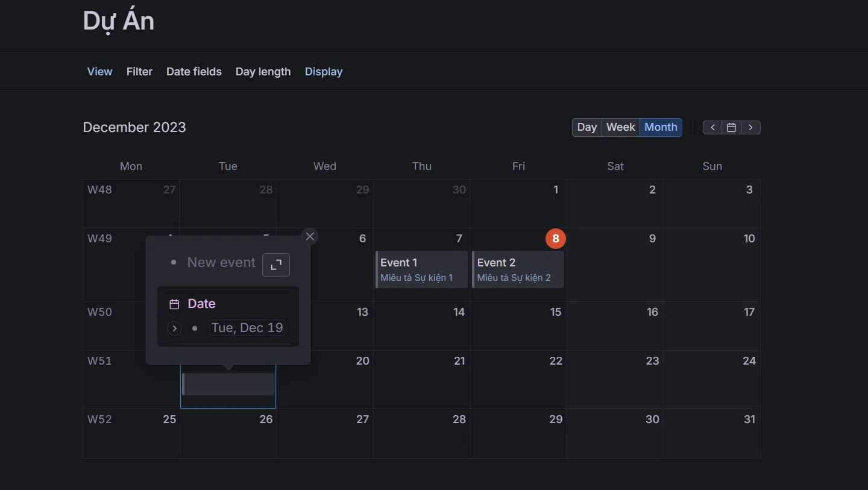
Task: Select week label W48
Action: 99,190
